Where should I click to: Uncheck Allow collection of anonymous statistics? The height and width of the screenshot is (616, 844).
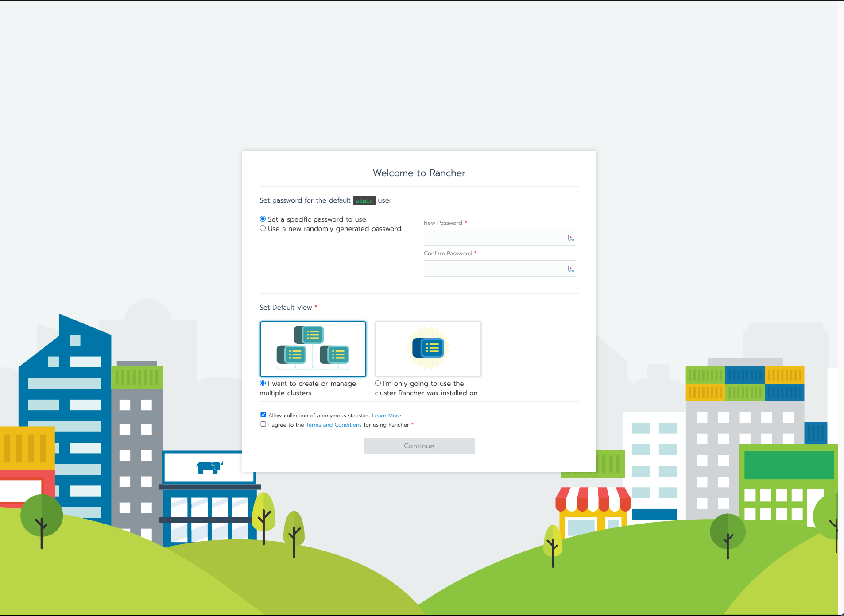click(263, 415)
